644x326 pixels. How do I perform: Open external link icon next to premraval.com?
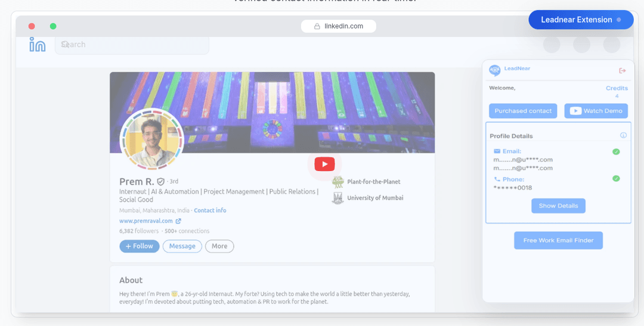tap(178, 221)
